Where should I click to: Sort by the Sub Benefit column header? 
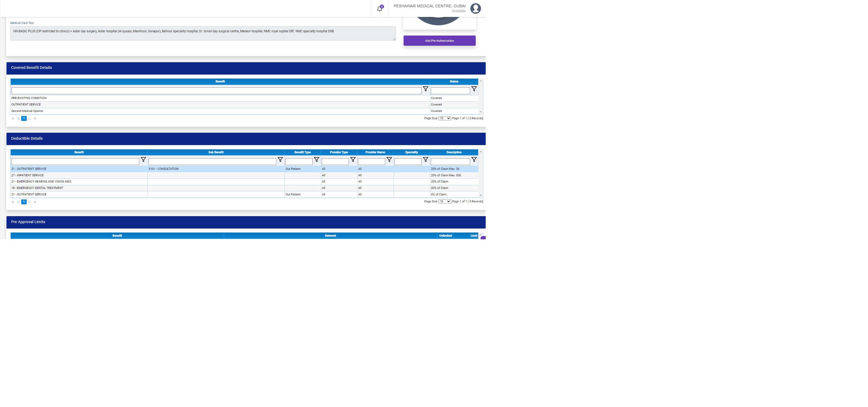[x=216, y=152]
